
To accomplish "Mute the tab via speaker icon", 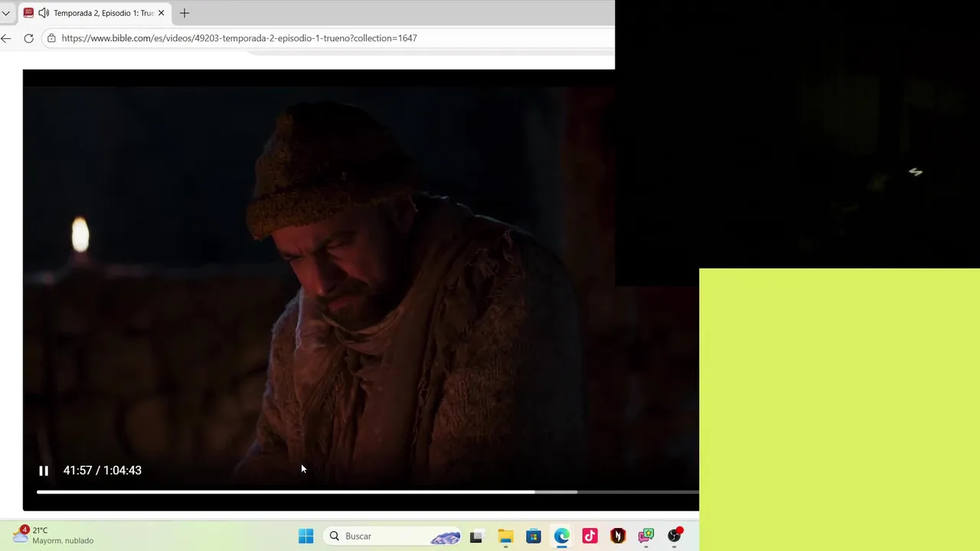I will click(x=44, y=13).
